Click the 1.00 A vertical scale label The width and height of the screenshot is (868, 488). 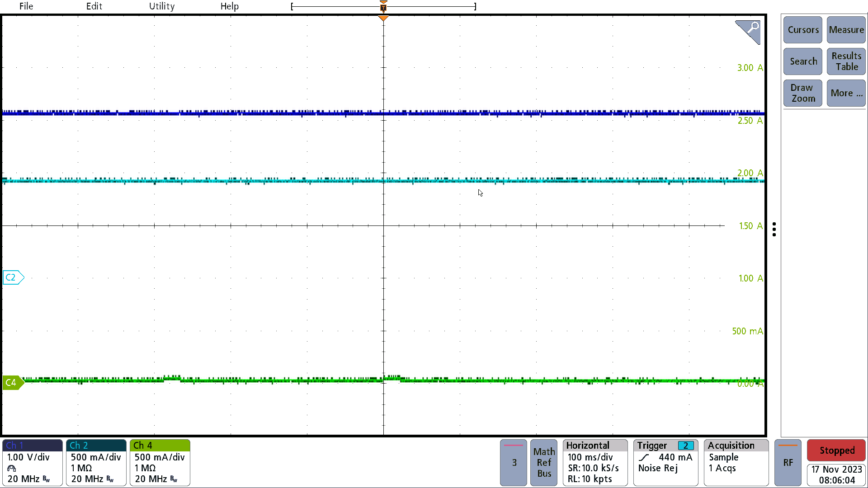click(751, 278)
